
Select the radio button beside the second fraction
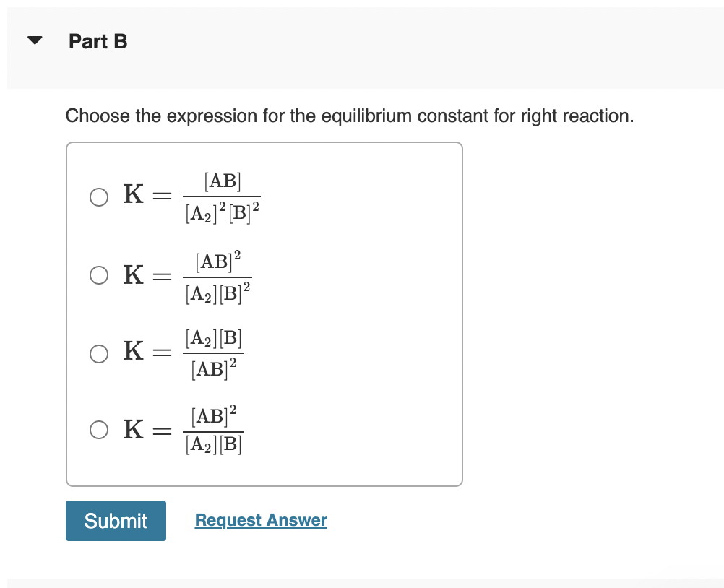98,275
